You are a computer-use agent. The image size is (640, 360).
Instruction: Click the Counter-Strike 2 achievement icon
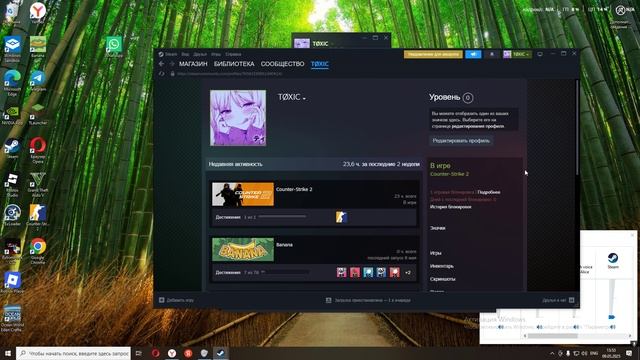pyautogui.click(x=341, y=217)
